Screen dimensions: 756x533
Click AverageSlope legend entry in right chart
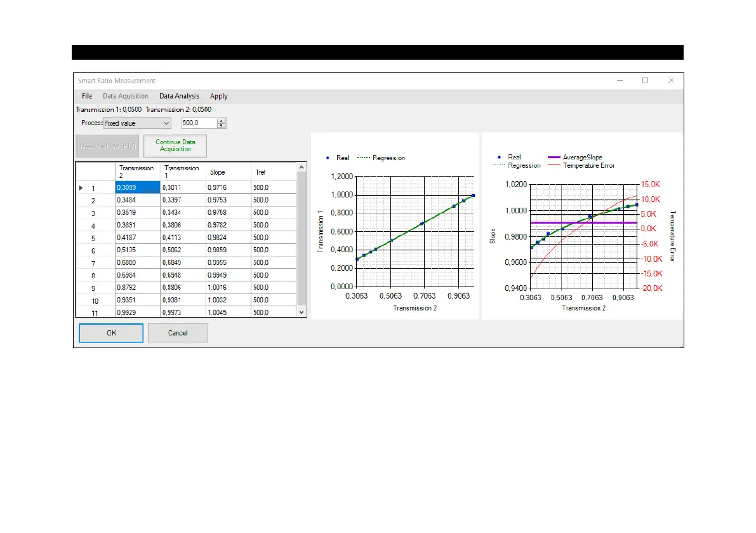tap(575, 158)
